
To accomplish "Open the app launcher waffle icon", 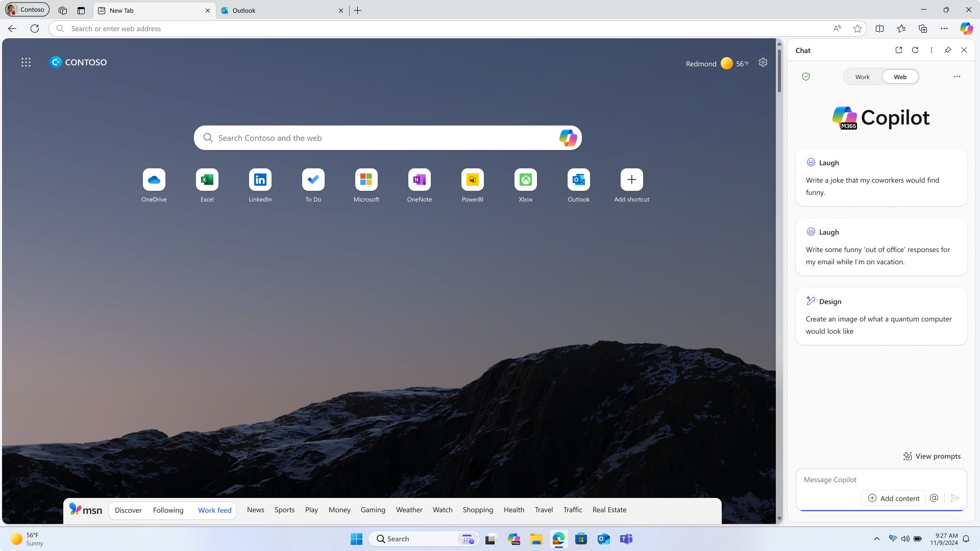I will pos(26,62).
